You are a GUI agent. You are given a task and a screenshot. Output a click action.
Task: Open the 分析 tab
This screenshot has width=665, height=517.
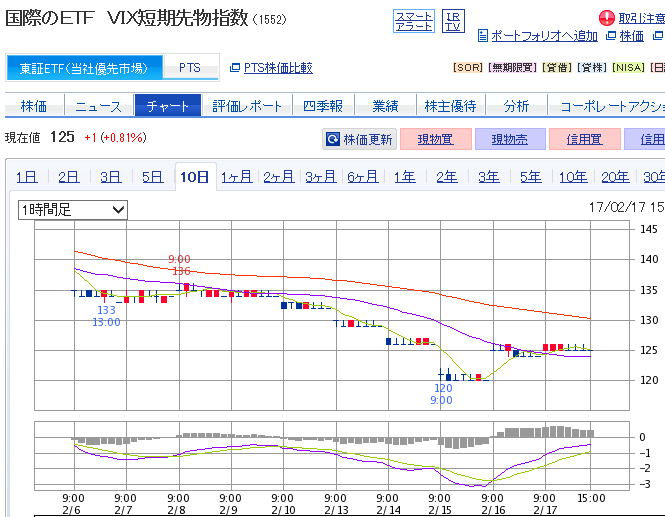[517, 106]
